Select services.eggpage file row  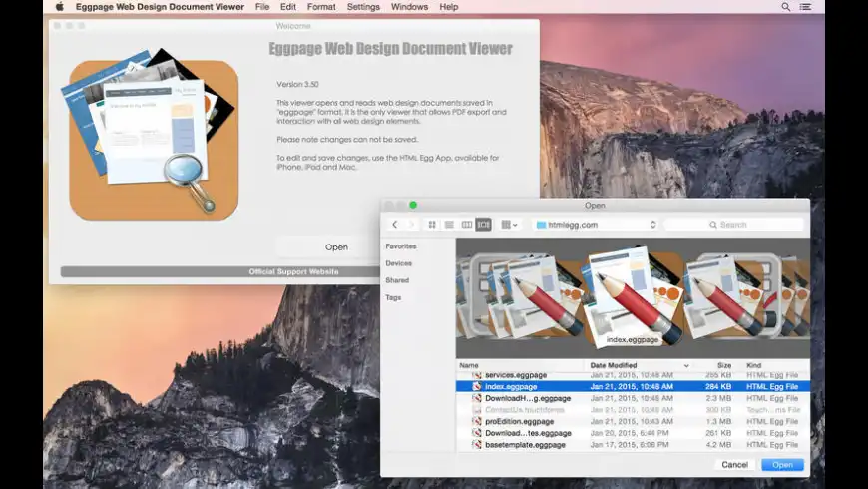(633, 375)
